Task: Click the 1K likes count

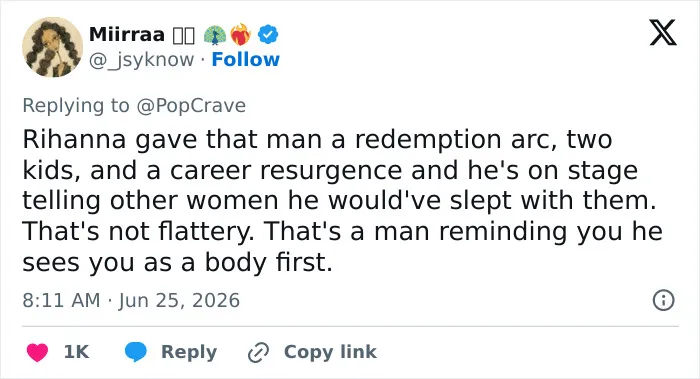Action: (76, 352)
